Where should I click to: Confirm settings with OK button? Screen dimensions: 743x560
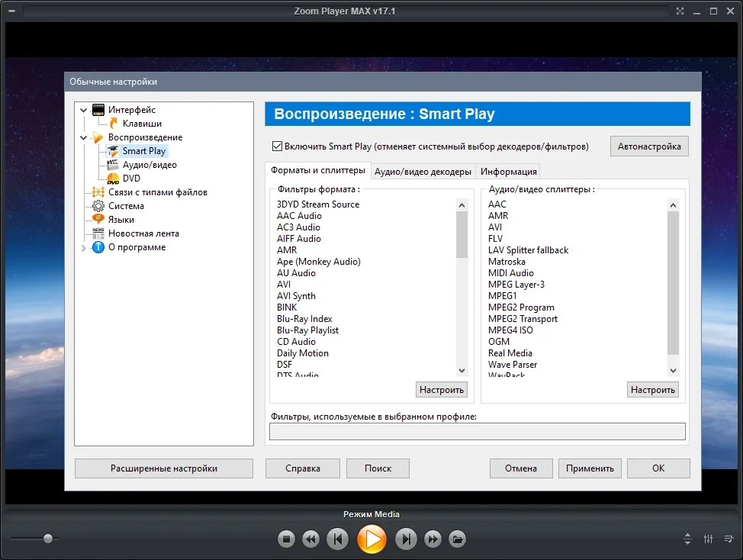click(658, 468)
